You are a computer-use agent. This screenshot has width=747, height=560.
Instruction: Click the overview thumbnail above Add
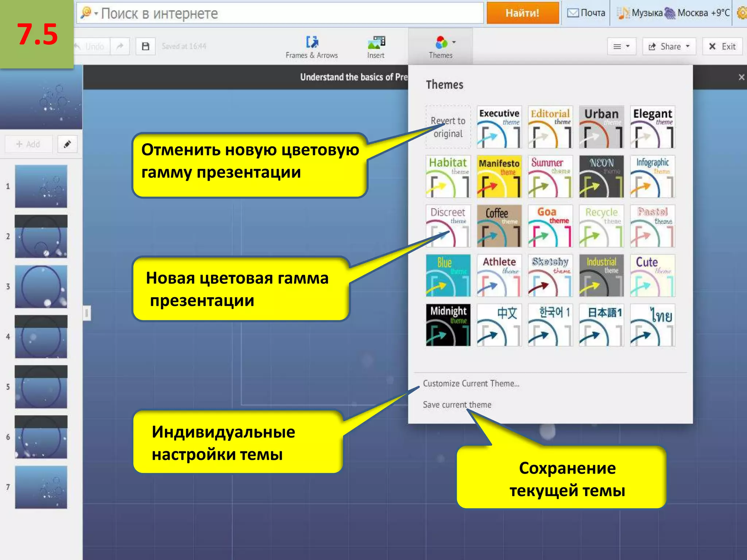pos(41,98)
